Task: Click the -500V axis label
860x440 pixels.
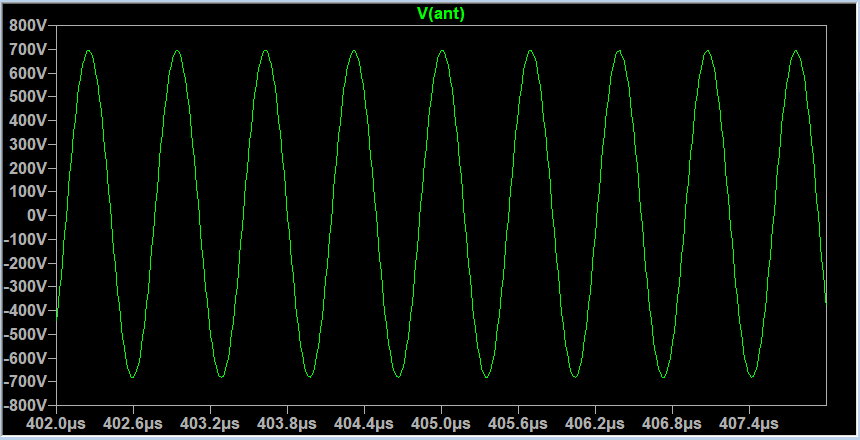Action: (25, 334)
